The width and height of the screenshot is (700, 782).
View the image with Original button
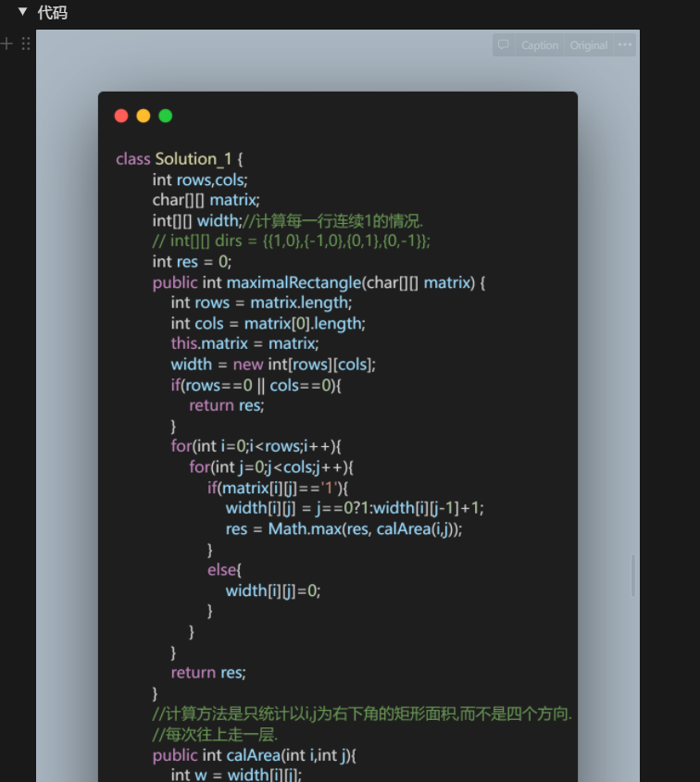[x=589, y=45]
